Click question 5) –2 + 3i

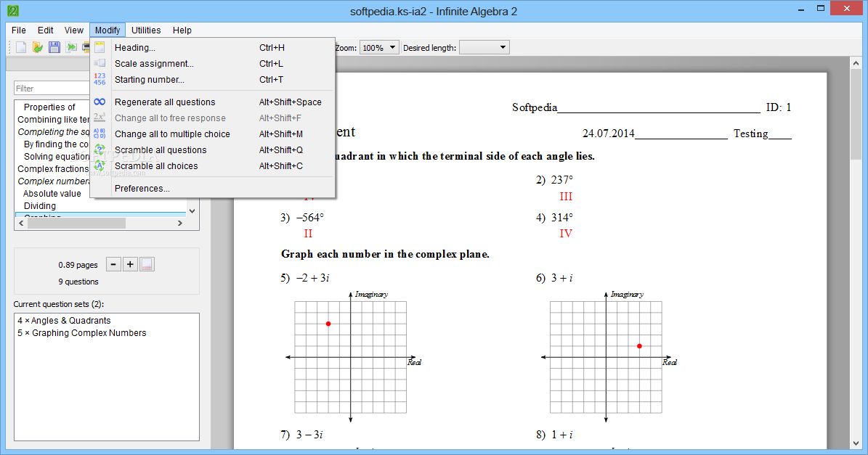coord(305,277)
